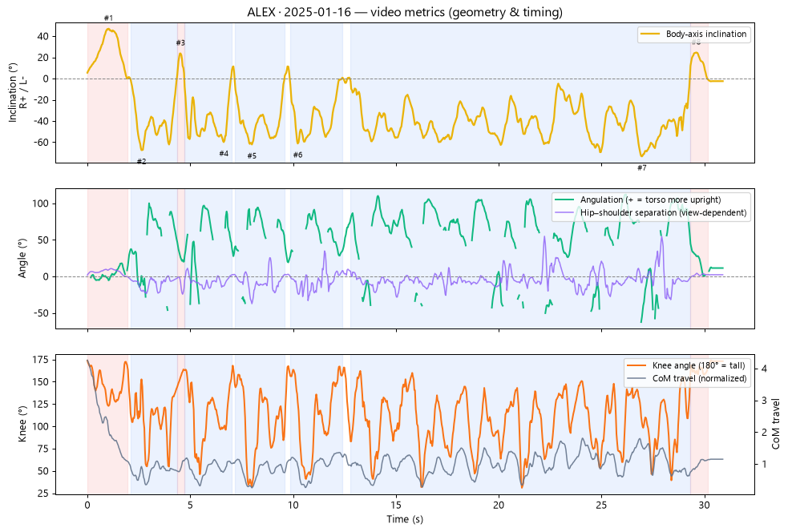Click the 40 tick on the inclination axis
Image resolution: width=788 pixels, height=532 pixels.
pyautogui.click(x=43, y=37)
